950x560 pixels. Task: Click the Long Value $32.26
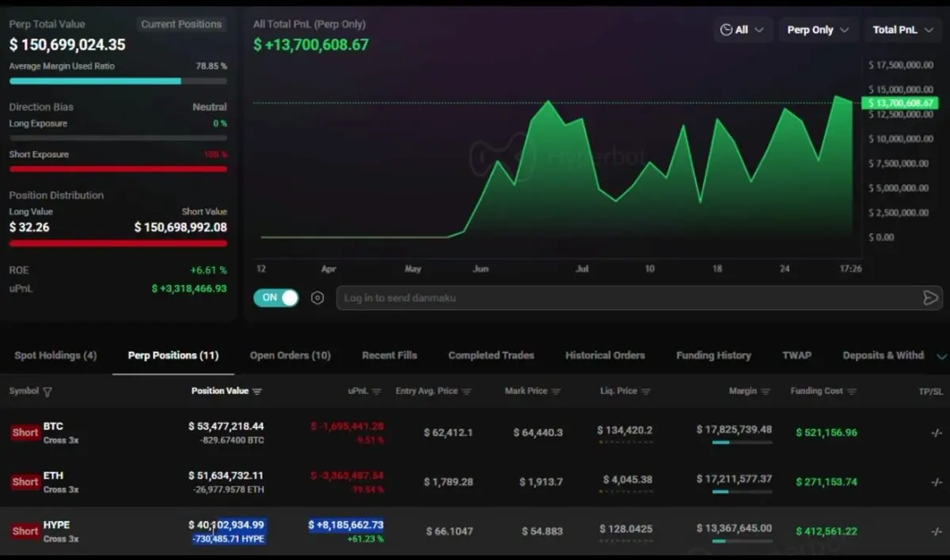click(x=29, y=228)
